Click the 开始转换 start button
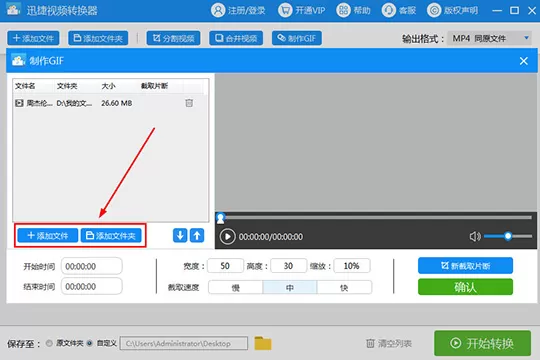 point(482,343)
